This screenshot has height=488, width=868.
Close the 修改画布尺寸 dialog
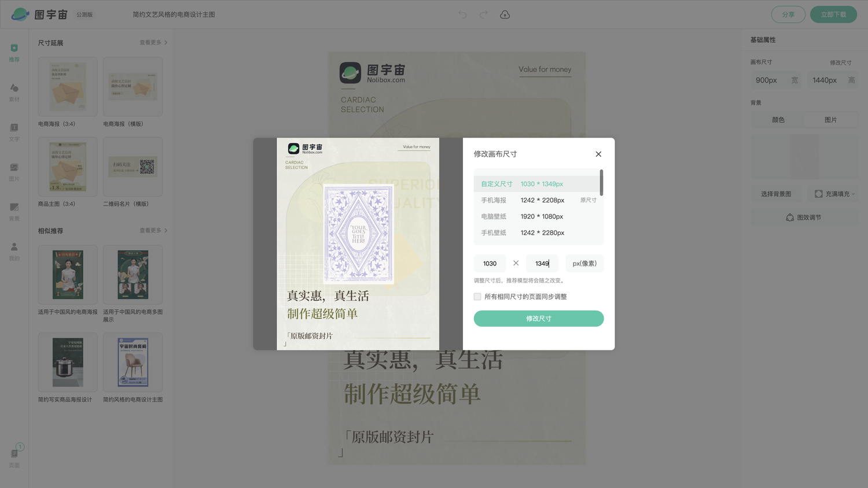click(x=598, y=154)
